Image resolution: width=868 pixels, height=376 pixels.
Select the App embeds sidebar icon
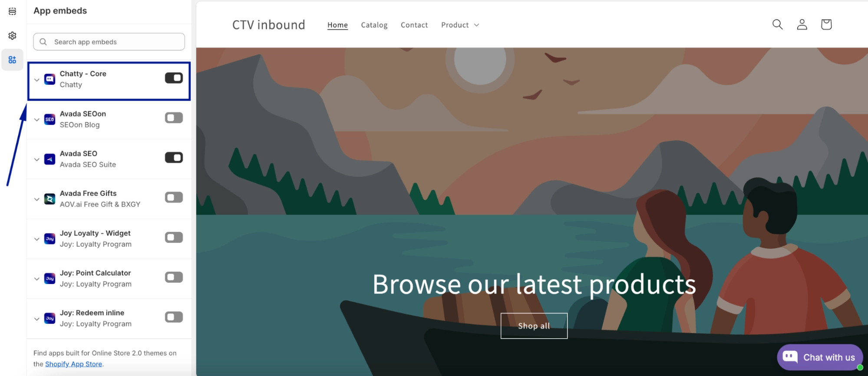12,60
